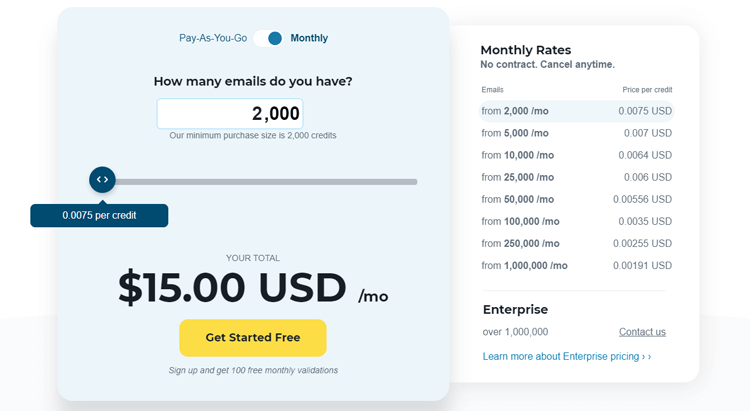Click the Get Started Free button
The width and height of the screenshot is (750, 411).
click(x=253, y=338)
